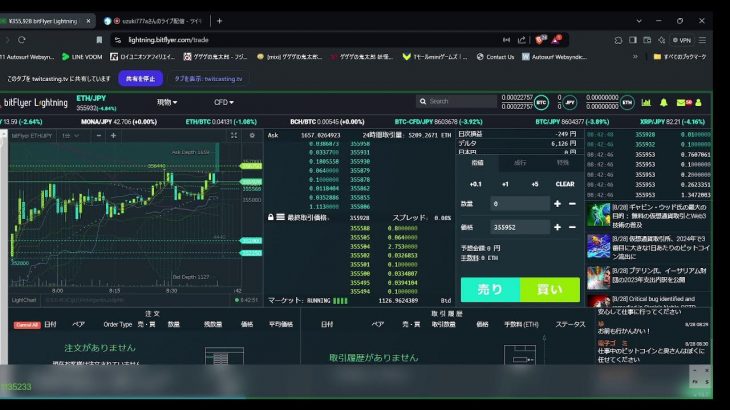Viewport: 730px width, 410px height.
Task: Click the タブを表示 twitcasting.tv button
Action: point(208,79)
